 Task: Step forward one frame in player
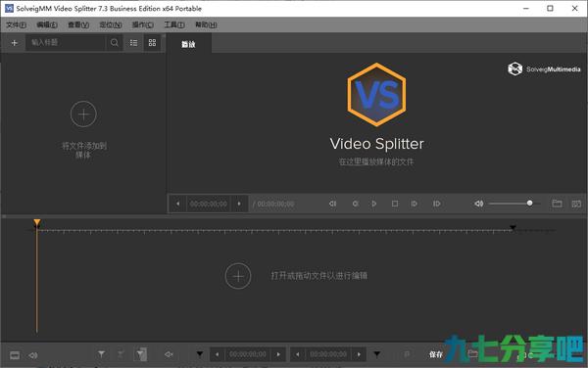[x=414, y=204]
